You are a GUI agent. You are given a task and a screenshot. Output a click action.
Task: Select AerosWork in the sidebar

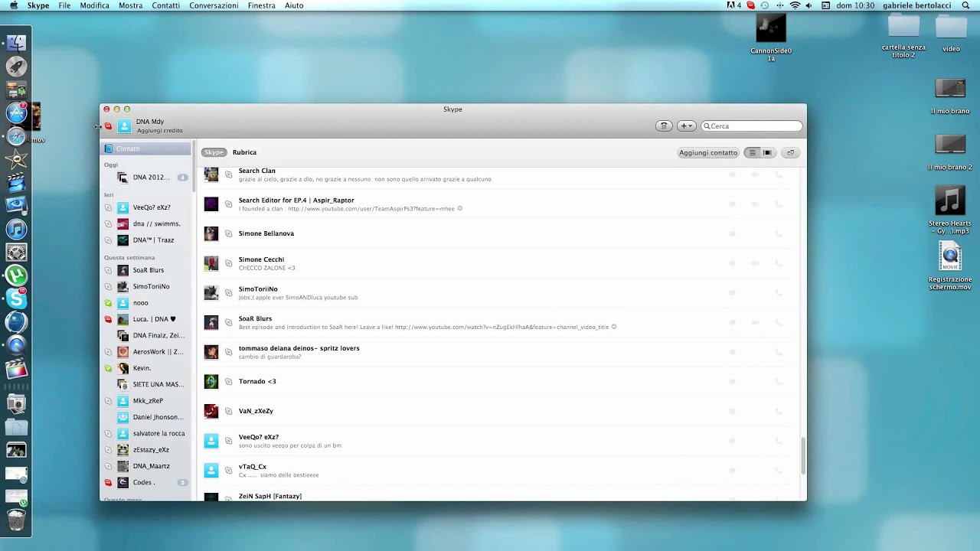click(147, 352)
